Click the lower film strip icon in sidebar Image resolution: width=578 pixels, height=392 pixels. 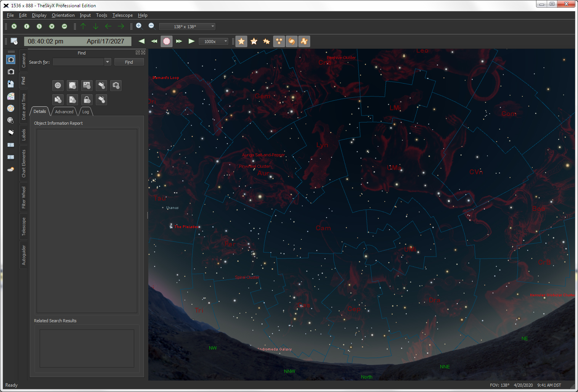point(11,157)
